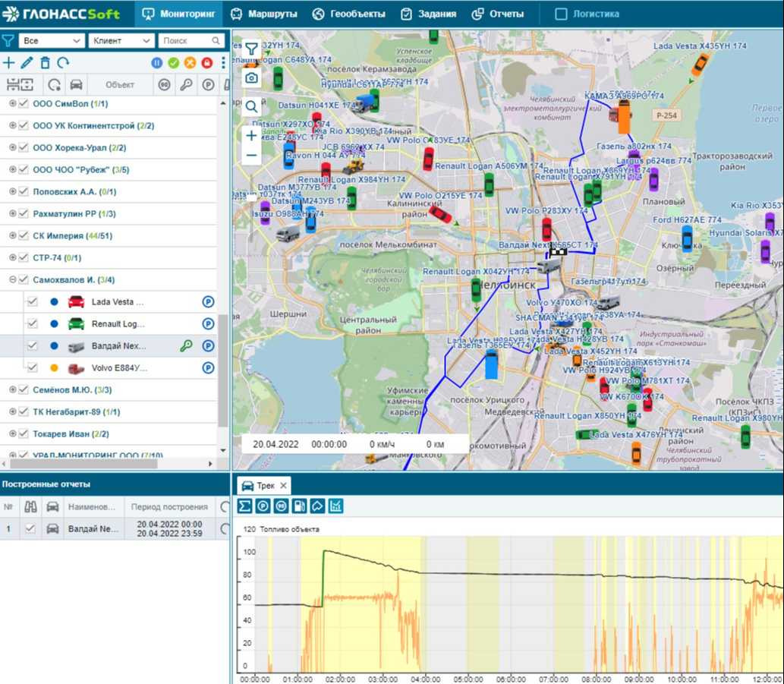Toggle checkbox for СК Империя group

(23, 235)
